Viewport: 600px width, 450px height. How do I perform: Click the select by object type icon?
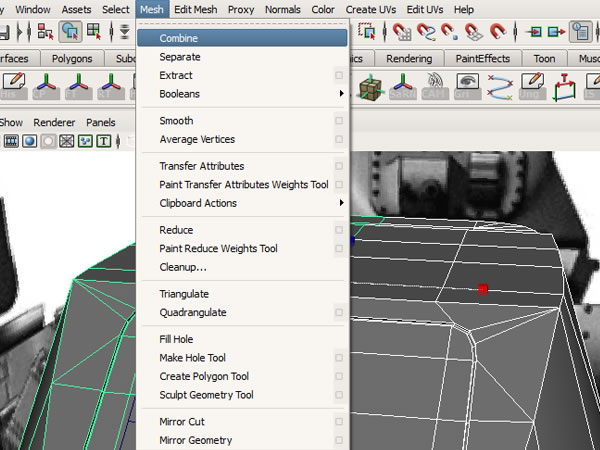pos(70,32)
